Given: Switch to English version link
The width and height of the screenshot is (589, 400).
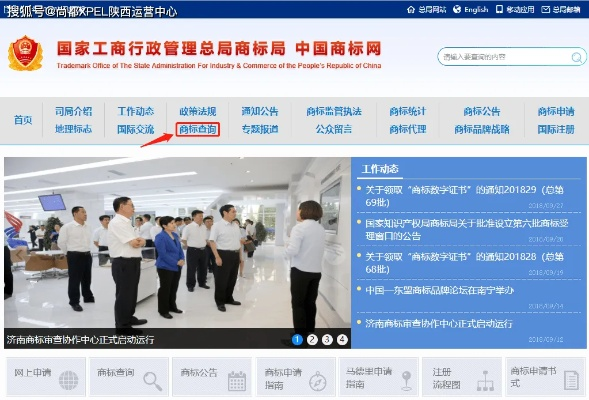Looking at the screenshot, I should [476, 9].
